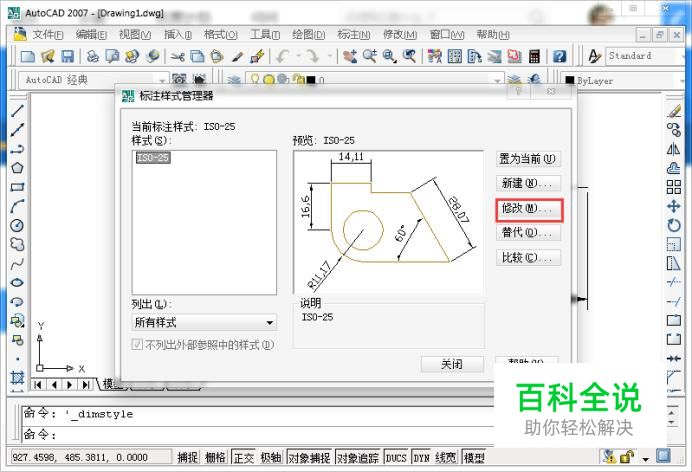Open the 编辑(E) menu

pos(91,34)
